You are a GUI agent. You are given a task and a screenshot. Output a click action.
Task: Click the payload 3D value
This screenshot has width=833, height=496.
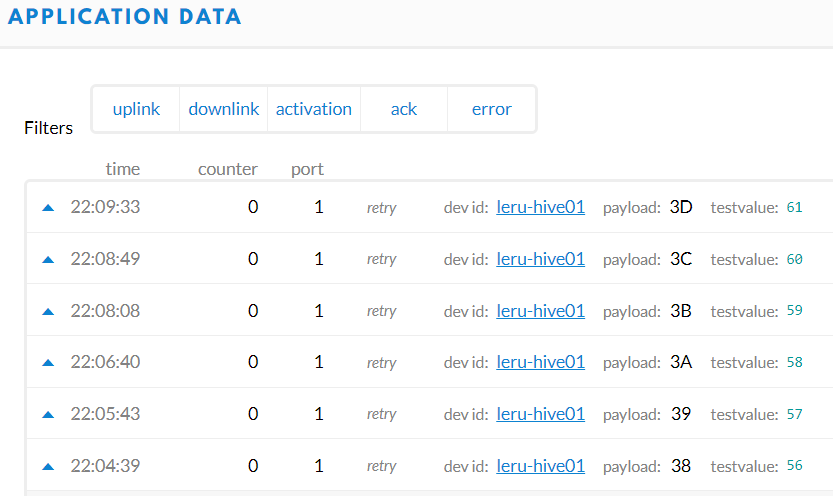[681, 208]
